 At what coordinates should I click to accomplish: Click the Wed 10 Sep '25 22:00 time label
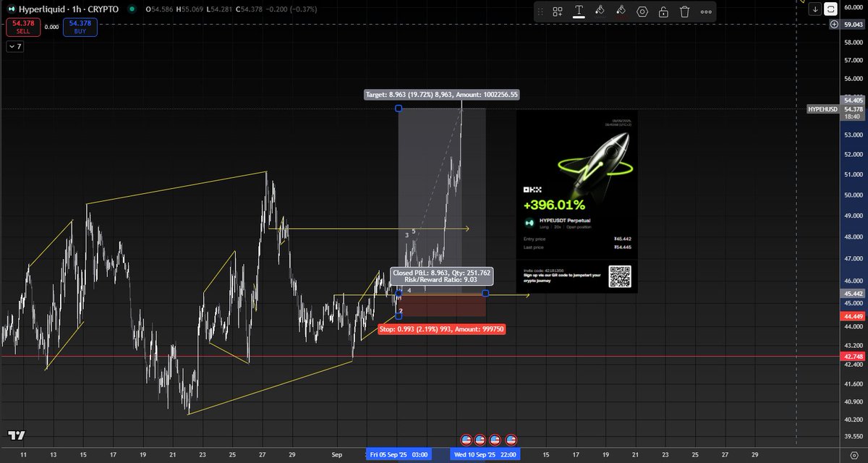[484, 454]
